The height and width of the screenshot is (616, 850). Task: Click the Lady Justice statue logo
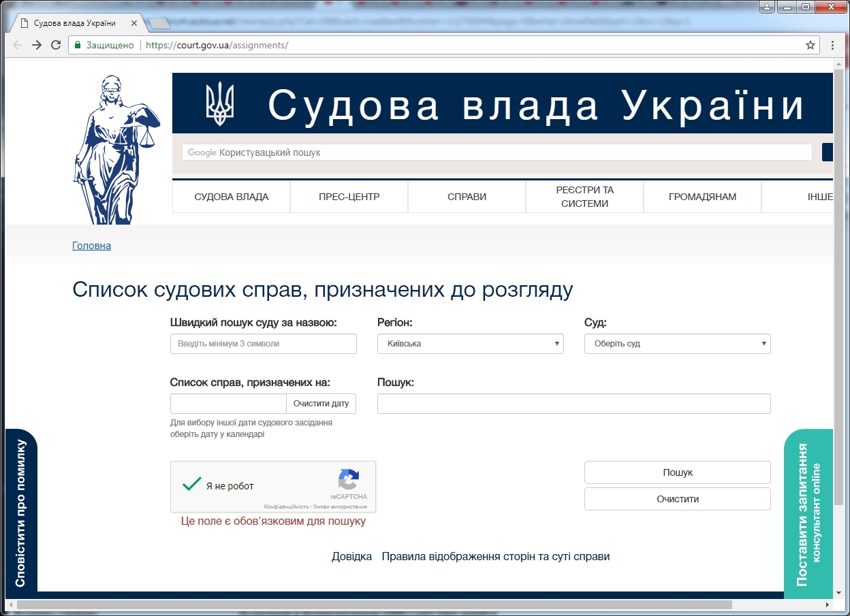114,150
